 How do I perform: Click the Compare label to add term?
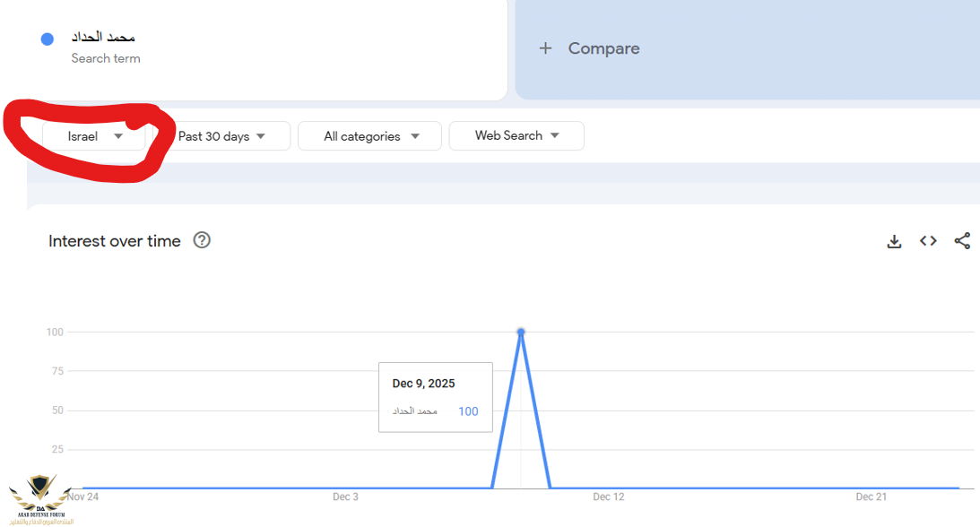tap(603, 48)
